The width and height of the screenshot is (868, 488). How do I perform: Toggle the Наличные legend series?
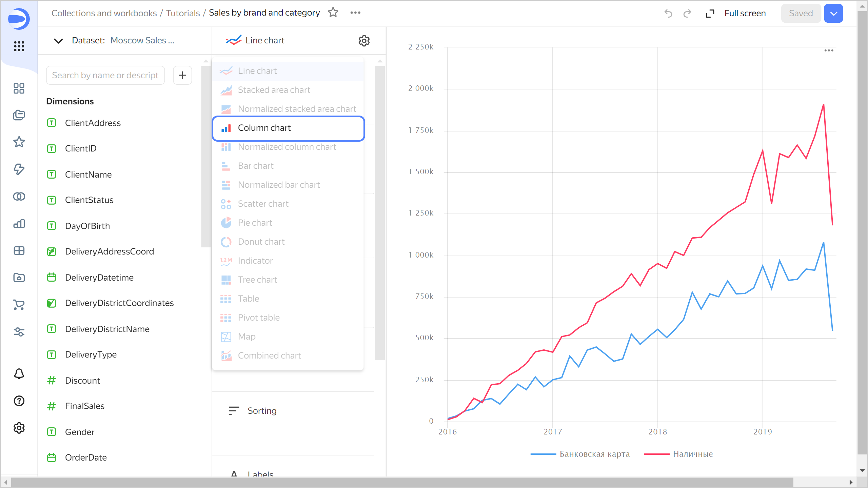[692, 454]
